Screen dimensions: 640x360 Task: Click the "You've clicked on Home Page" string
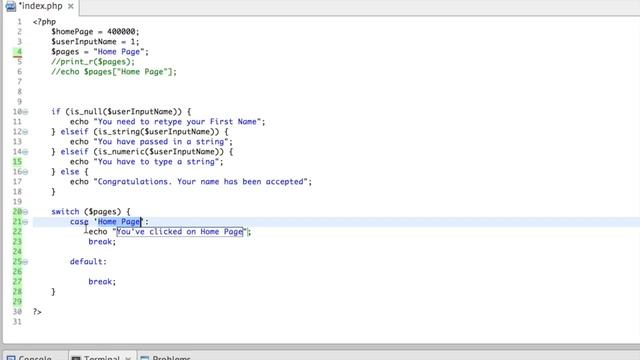point(180,232)
